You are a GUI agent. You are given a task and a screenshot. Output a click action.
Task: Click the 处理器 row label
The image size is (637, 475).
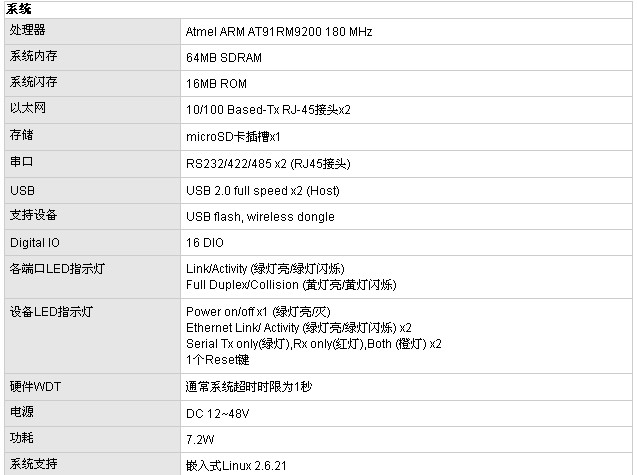(x=28, y=31)
